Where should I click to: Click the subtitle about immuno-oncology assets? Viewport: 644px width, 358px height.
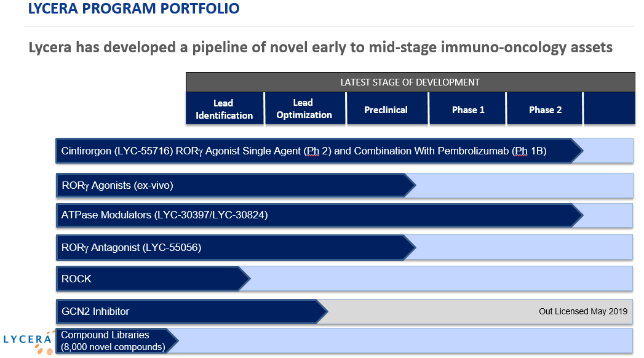pyautogui.click(x=320, y=47)
